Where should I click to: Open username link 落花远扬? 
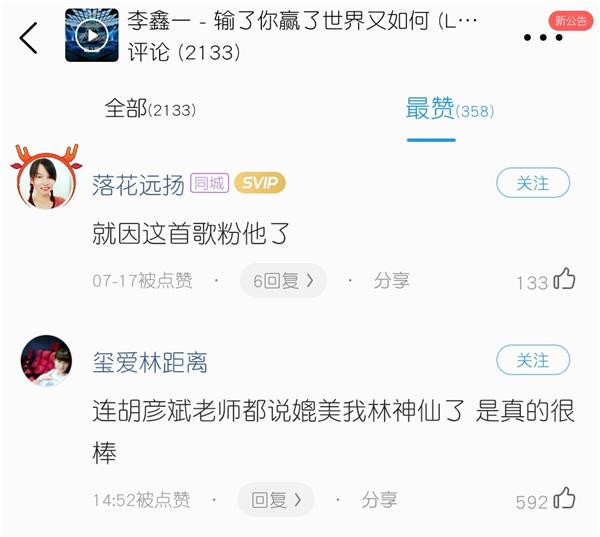tap(138, 185)
